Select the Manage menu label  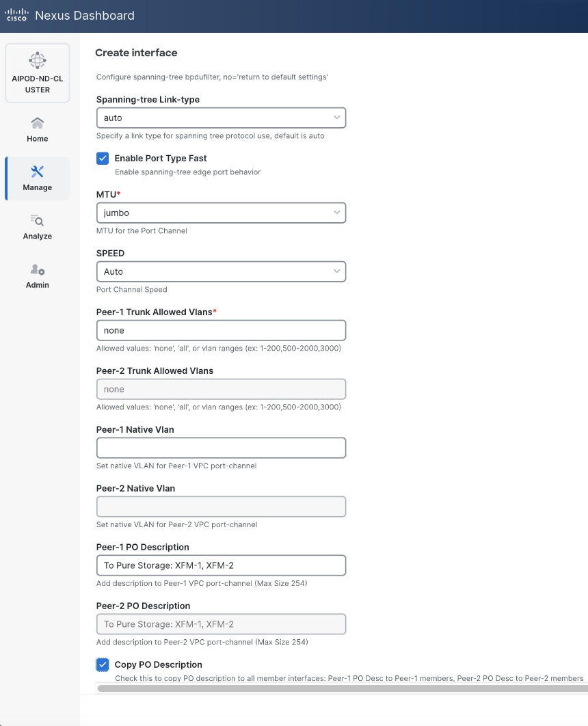(38, 187)
